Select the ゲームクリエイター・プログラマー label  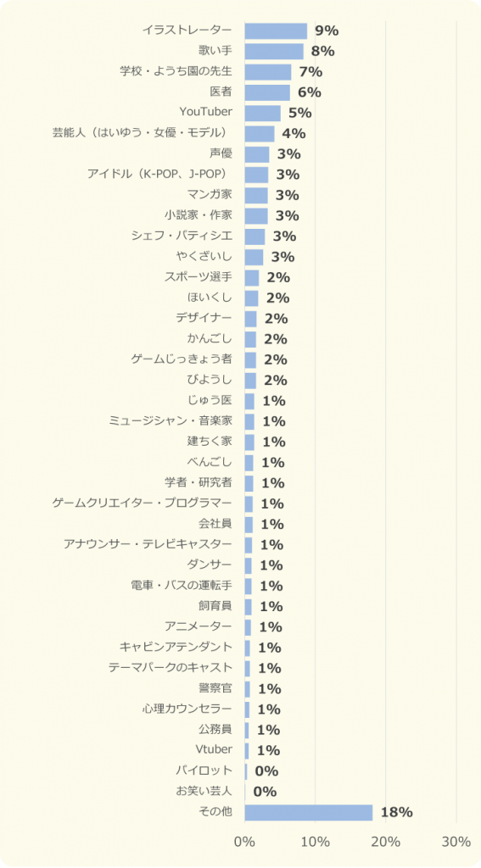pos(143,504)
